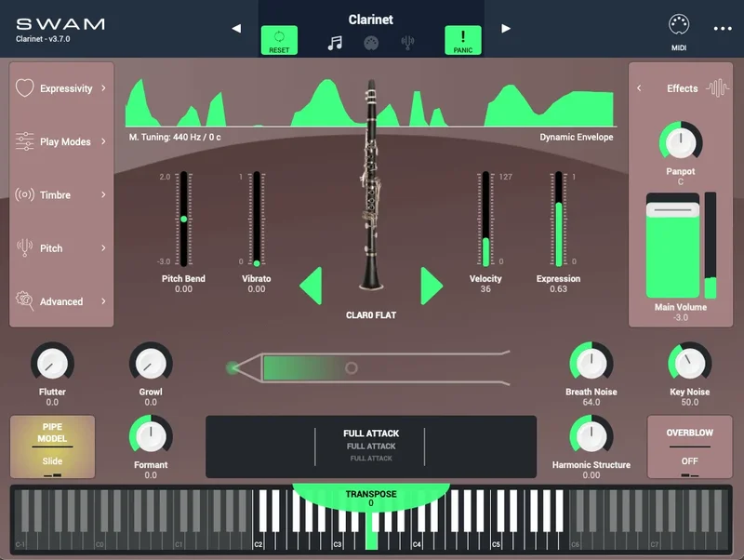Click the bore circle marker in pipe diagram
The width and height of the screenshot is (744, 560).
(x=352, y=367)
